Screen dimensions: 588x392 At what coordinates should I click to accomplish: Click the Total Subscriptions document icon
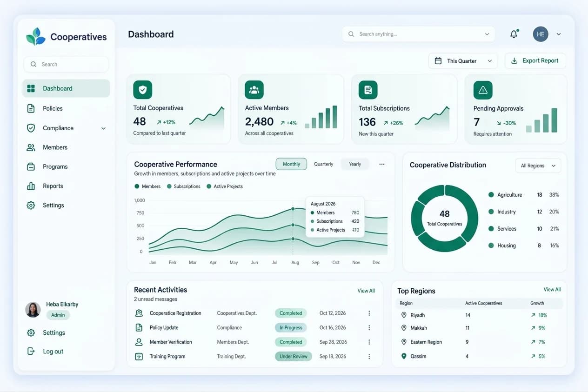[368, 90]
